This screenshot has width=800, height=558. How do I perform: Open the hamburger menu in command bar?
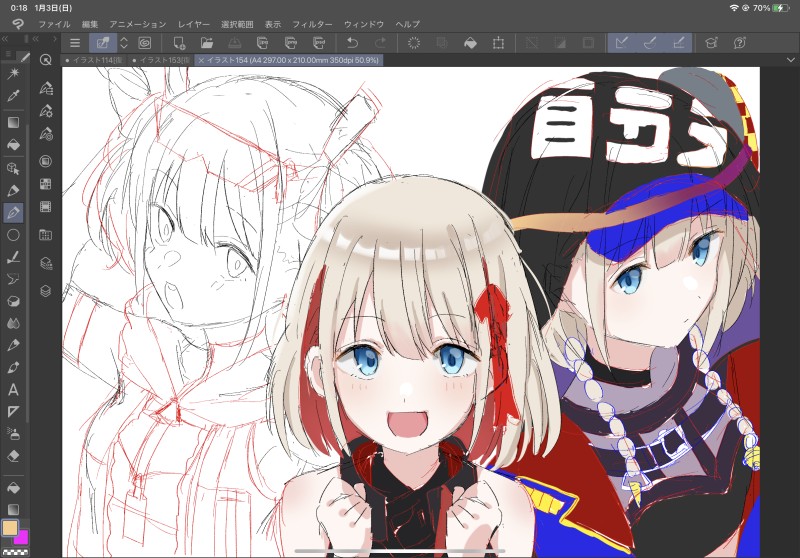click(75, 43)
